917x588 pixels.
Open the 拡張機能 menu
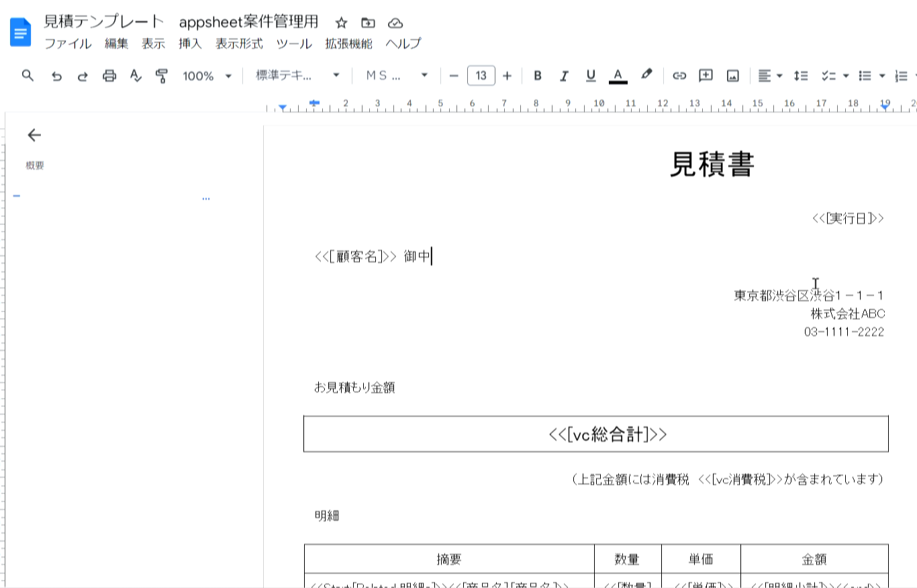(348, 44)
